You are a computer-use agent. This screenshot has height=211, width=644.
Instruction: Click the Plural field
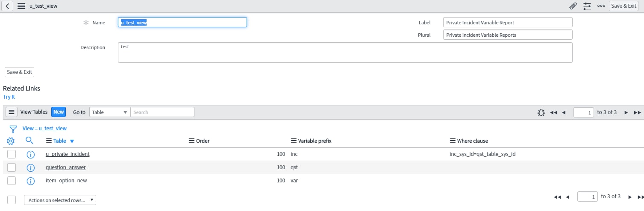508,35
